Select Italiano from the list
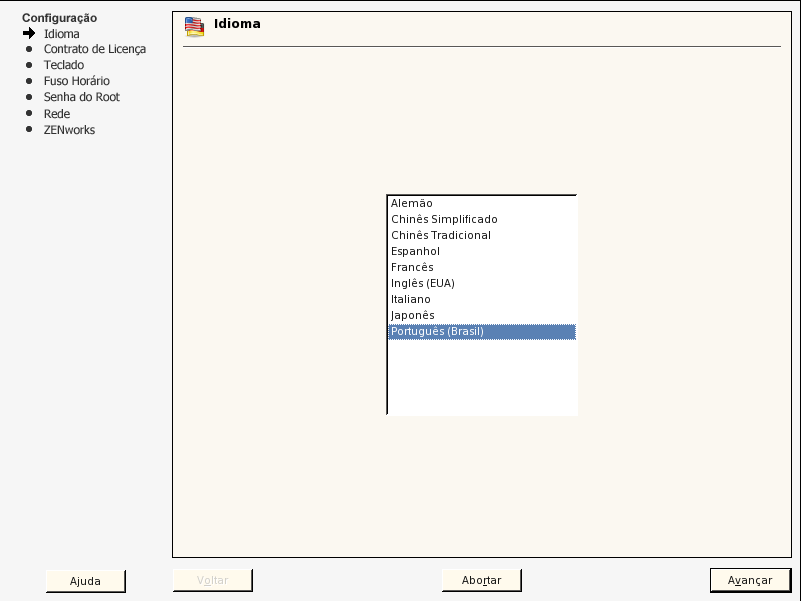 click(482, 299)
